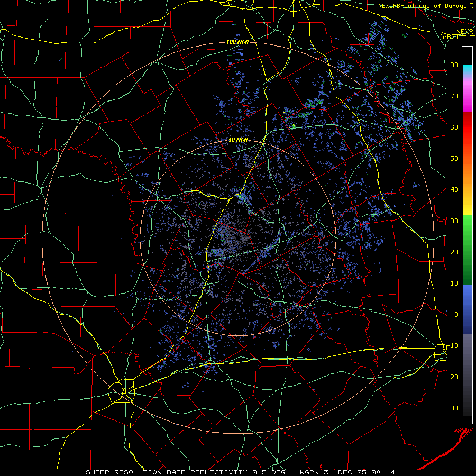The width and height of the screenshot is (476, 476).
Task: Click the magenta-pink band of the color scale
Action: [x=467, y=95]
